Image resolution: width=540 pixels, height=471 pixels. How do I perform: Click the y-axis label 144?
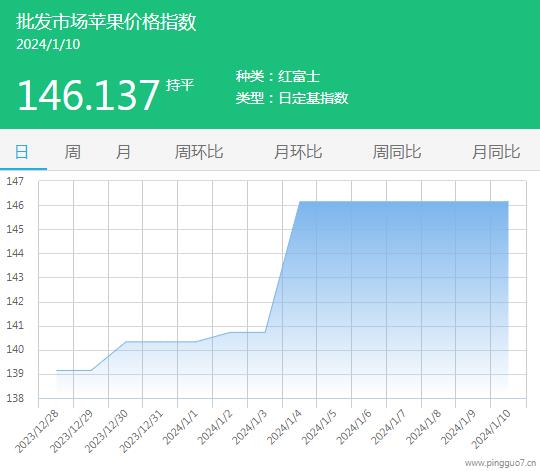coord(15,253)
